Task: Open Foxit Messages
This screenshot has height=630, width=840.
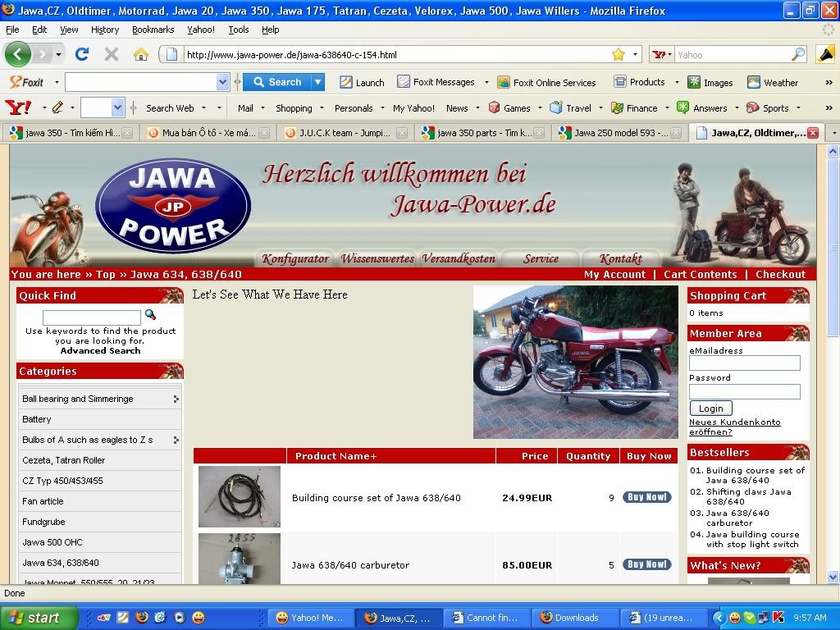Action: pos(436,82)
